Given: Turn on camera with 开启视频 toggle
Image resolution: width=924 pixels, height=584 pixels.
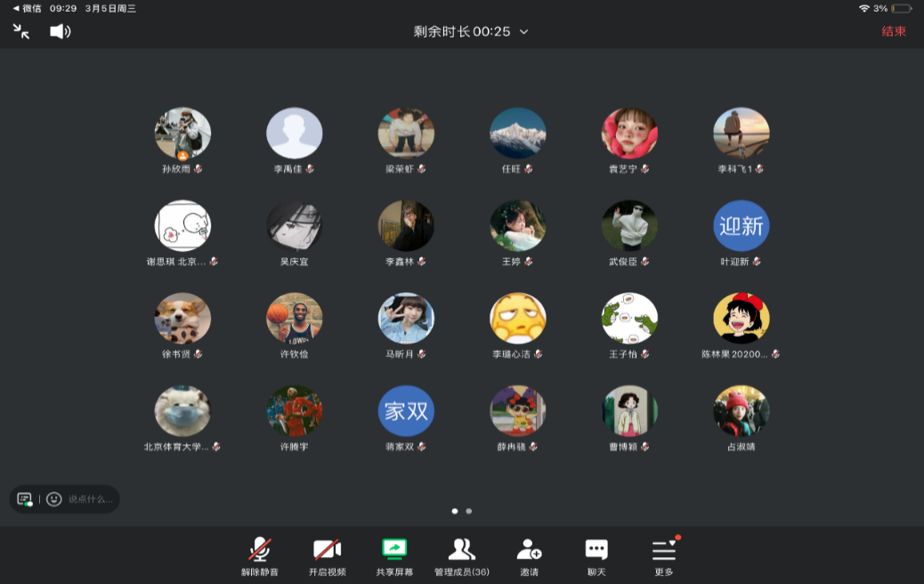Looking at the screenshot, I should [326, 550].
